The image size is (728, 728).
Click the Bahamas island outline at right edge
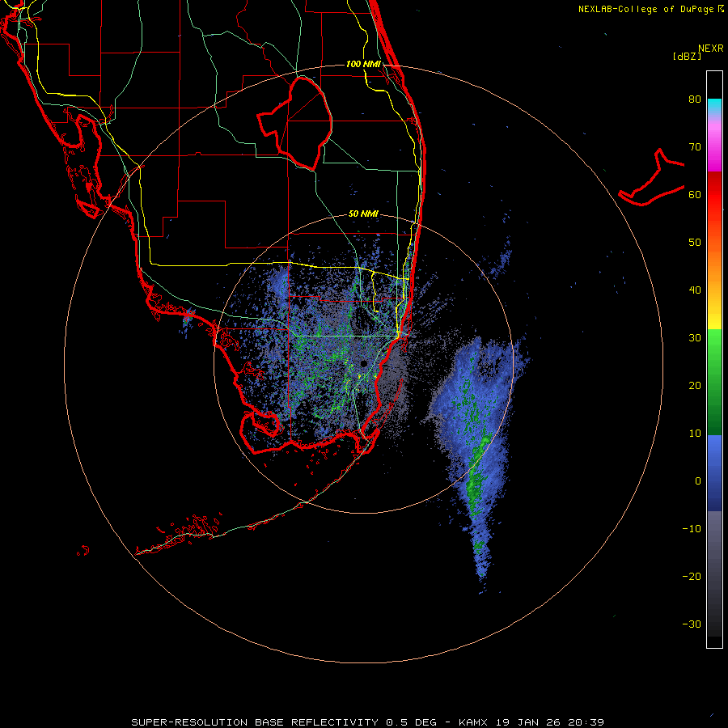652,179
